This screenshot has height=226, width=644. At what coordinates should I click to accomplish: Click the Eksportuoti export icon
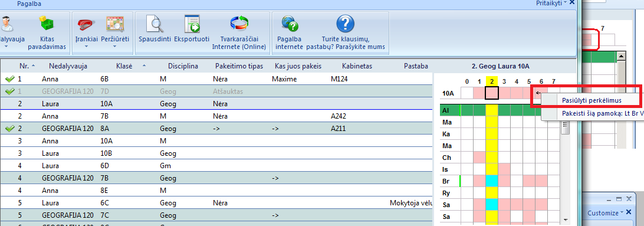192,24
